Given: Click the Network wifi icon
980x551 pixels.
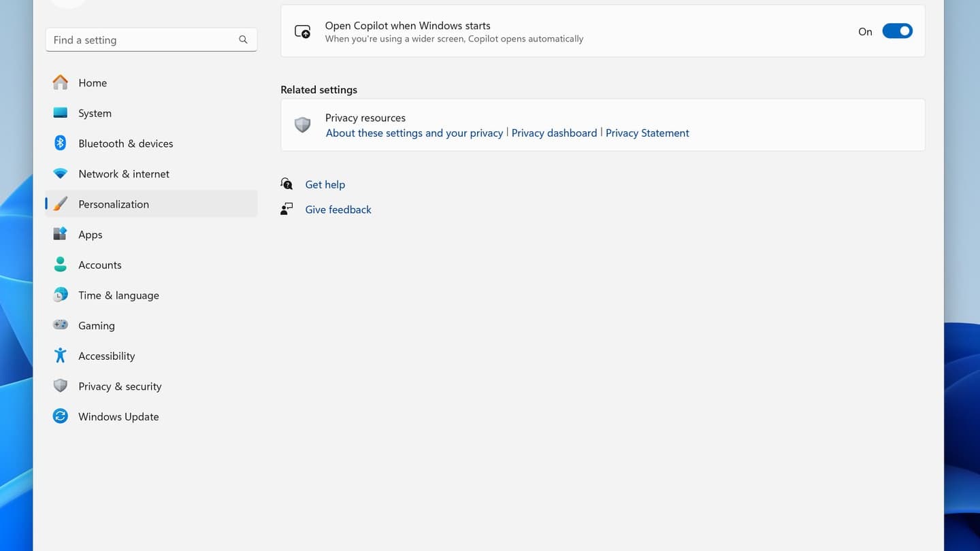Looking at the screenshot, I should (61, 173).
